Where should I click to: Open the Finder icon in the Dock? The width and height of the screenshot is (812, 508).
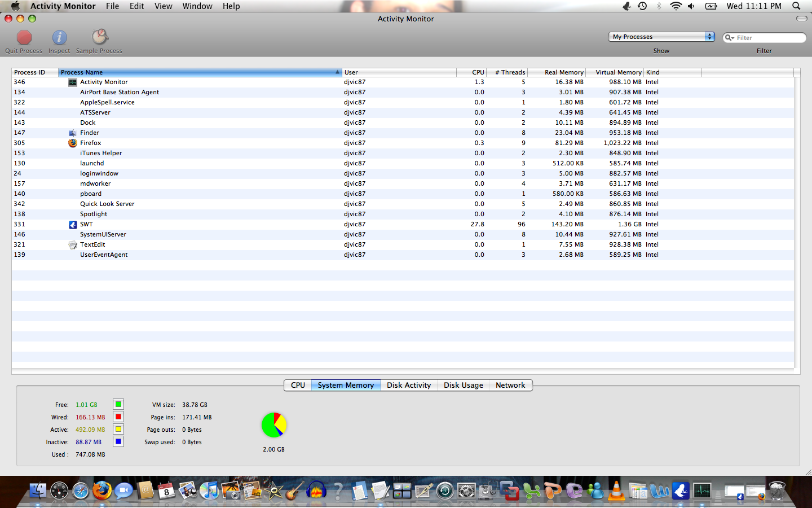pos(38,491)
